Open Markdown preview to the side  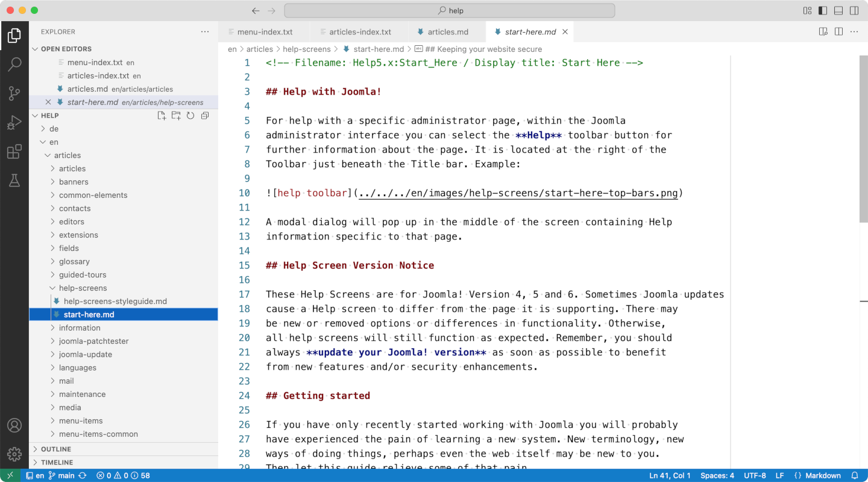[823, 31]
